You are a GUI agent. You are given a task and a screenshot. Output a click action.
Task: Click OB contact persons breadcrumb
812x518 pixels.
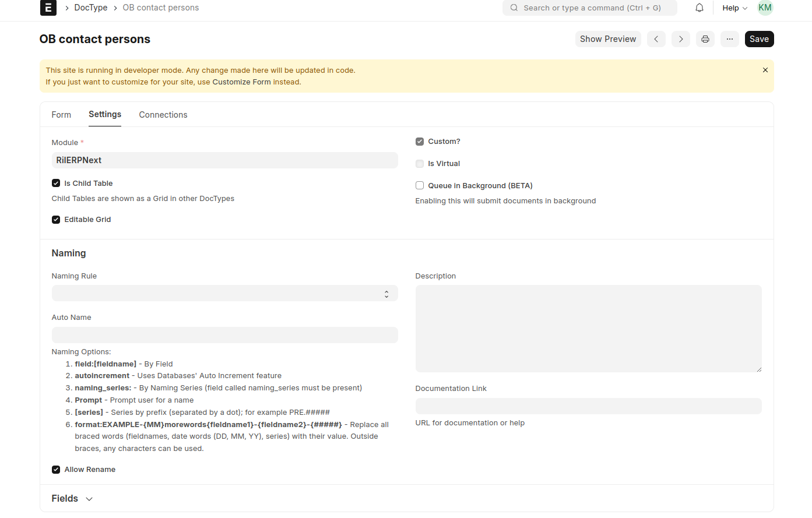(161, 8)
